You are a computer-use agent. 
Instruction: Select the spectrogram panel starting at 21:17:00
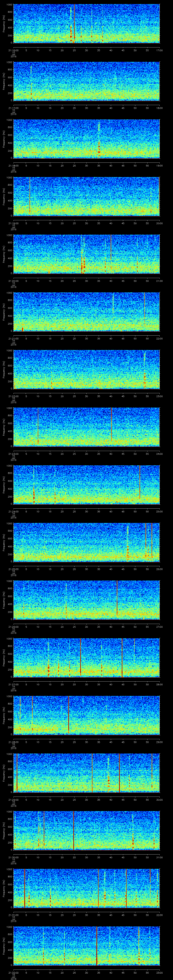[86, 81]
